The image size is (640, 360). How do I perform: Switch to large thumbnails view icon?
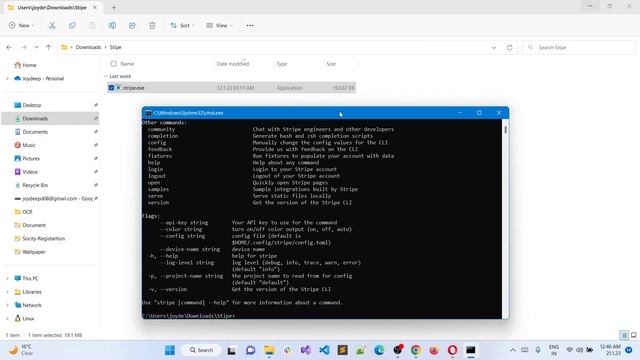coord(633,335)
